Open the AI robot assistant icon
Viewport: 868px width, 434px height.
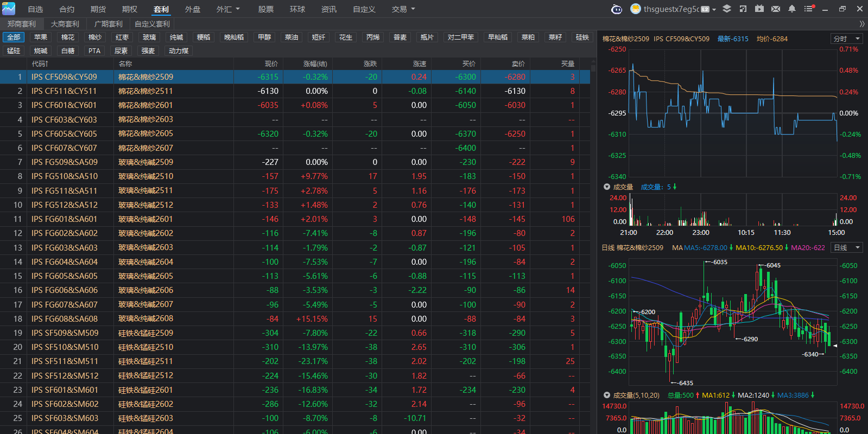click(x=617, y=9)
